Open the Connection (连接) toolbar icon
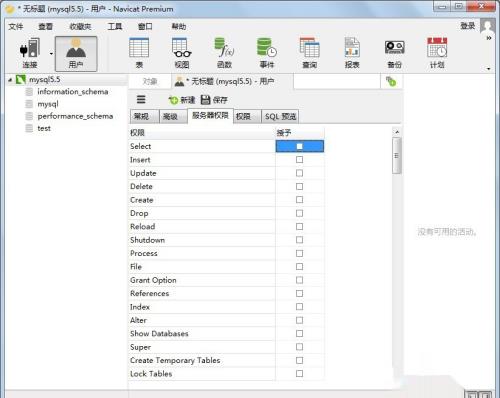 click(29, 53)
